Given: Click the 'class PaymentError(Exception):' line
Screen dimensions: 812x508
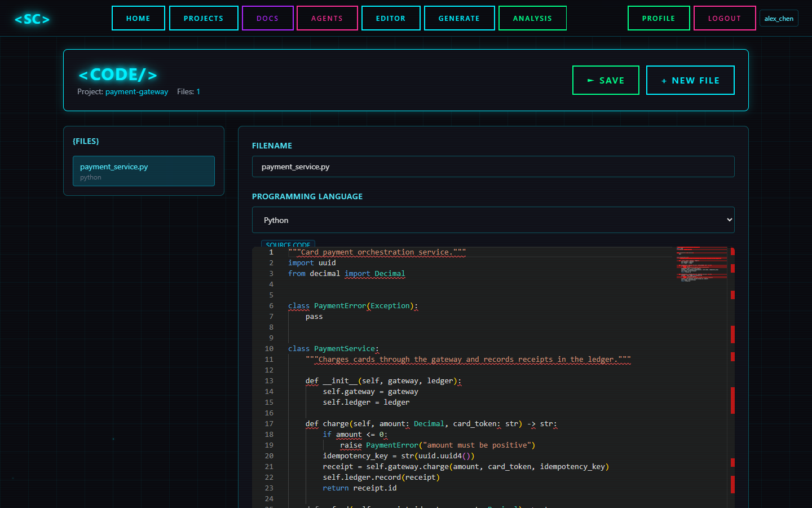Looking at the screenshot, I should pos(353,306).
